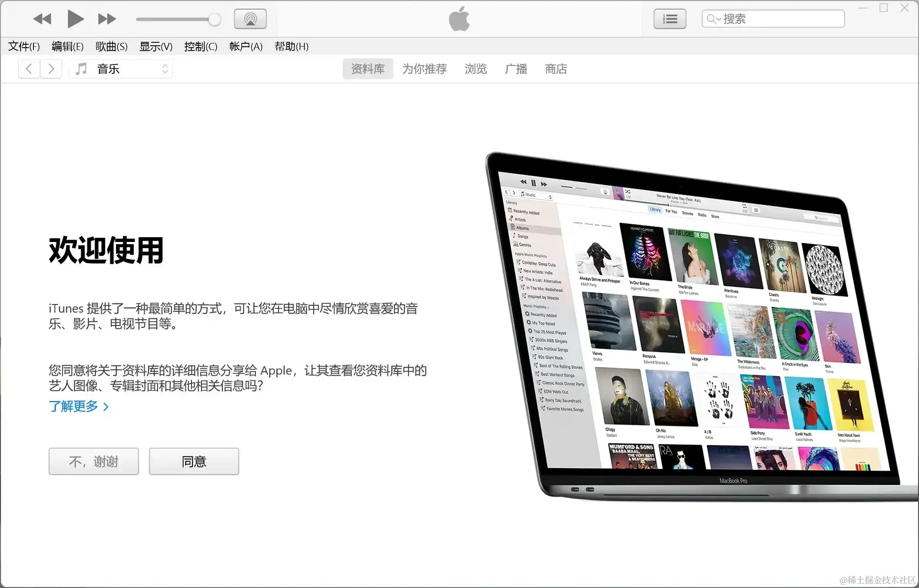
Task: Click the 同意 button
Action: [194, 461]
